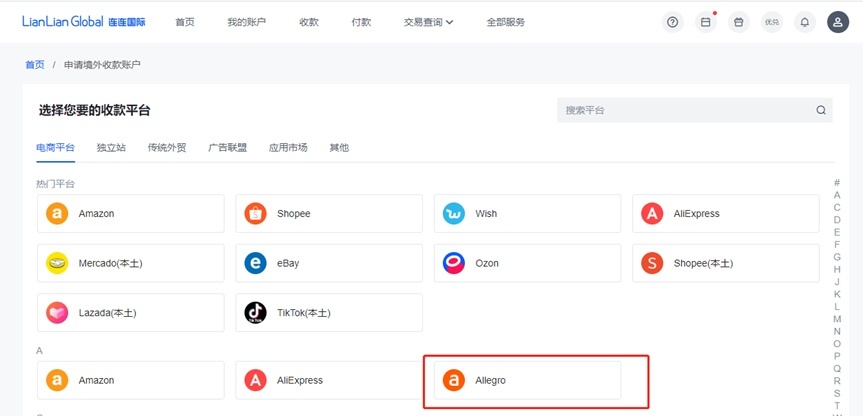Open the 首页 navigation menu item

click(x=185, y=23)
